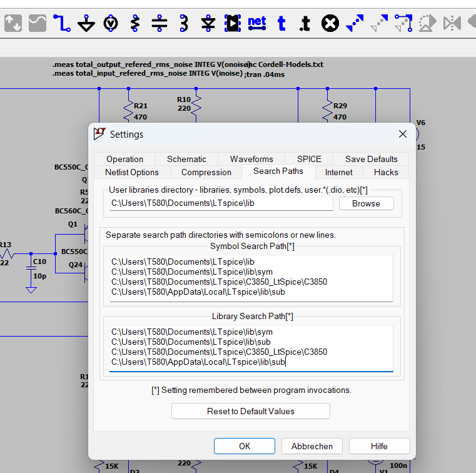Place a Voltage Source from toolbar
The height and width of the screenshot is (473, 476).
pos(111,23)
